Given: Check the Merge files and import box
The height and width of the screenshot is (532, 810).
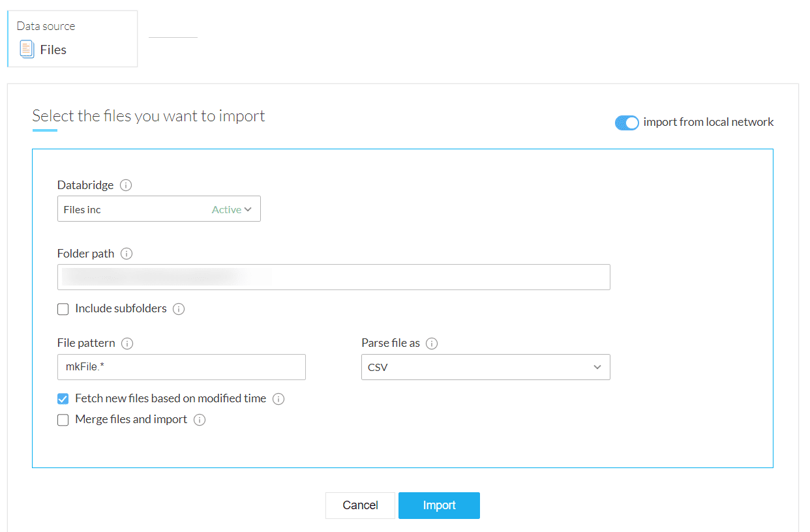Looking at the screenshot, I should tap(63, 421).
